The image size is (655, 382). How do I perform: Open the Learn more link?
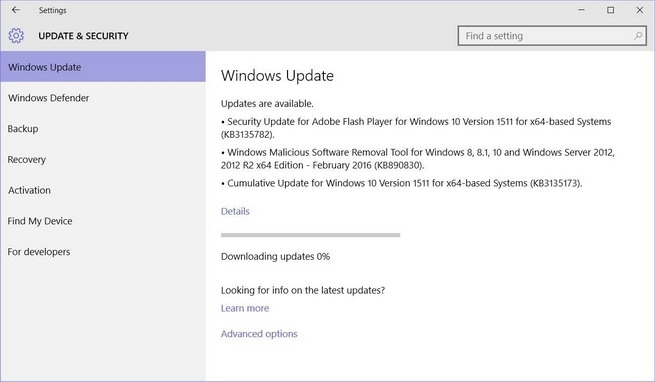point(245,308)
